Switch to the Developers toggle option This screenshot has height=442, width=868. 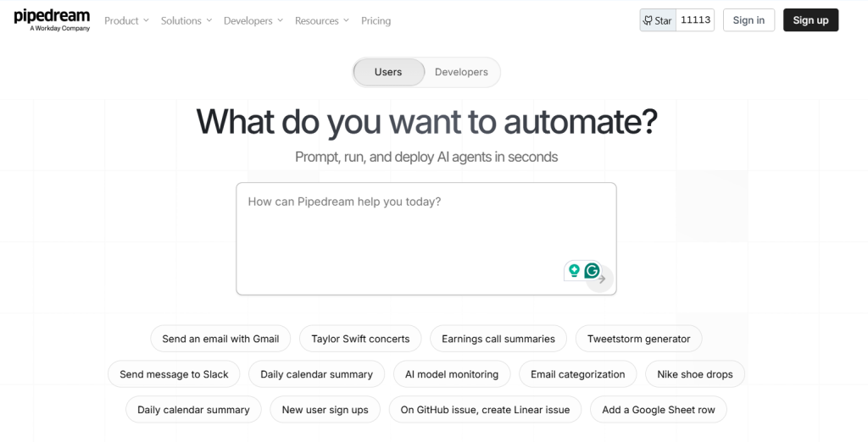pos(461,72)
